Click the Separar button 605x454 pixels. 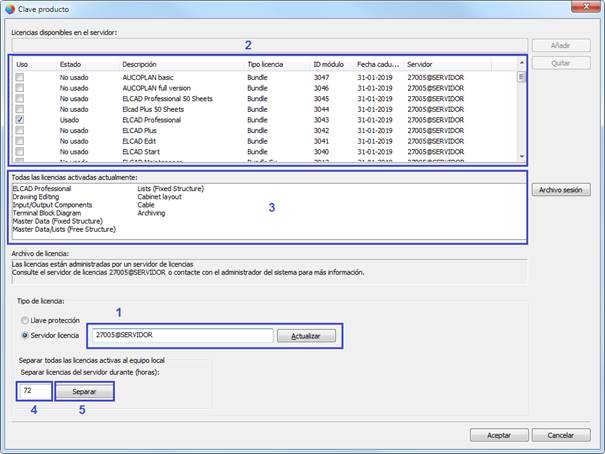point(84,392)
